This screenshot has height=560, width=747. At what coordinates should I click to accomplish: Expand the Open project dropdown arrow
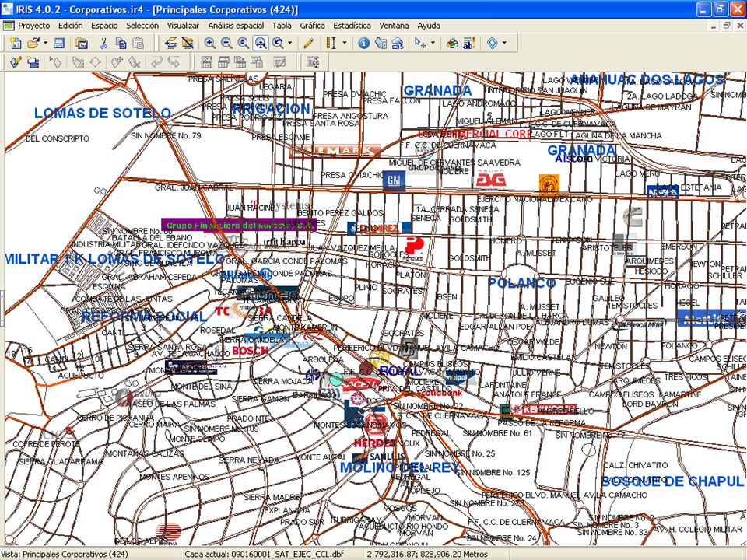click(45, 44)
